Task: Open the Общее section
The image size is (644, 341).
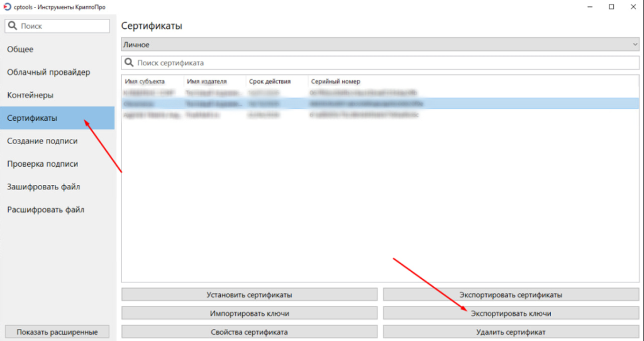Action: 20,49
